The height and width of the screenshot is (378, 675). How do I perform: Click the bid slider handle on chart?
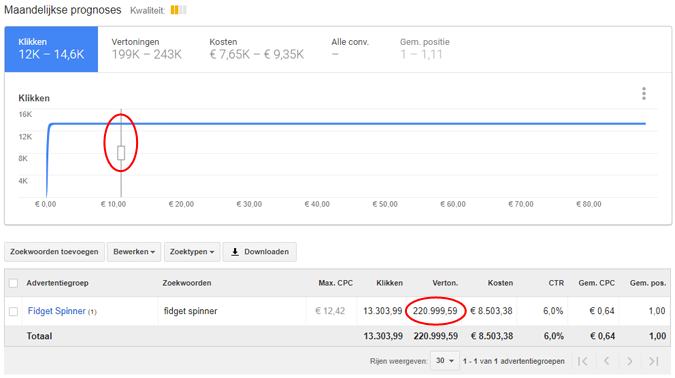coord(121,153)
